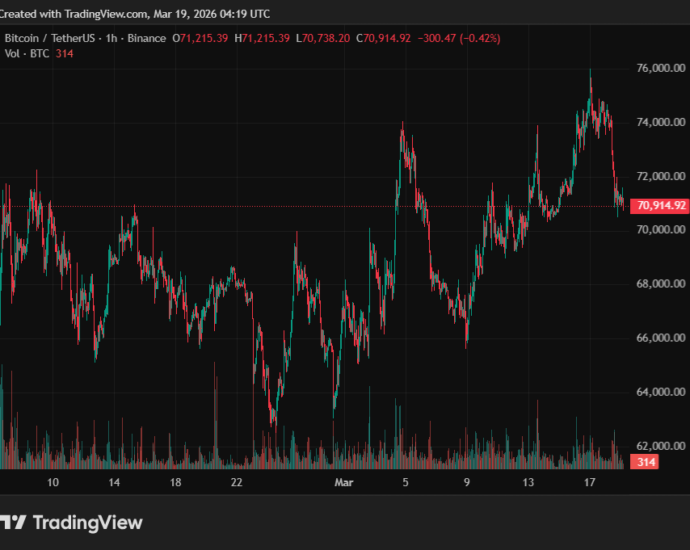
Task: Click the red current price label 70,914.92
Action: point(660,206)
